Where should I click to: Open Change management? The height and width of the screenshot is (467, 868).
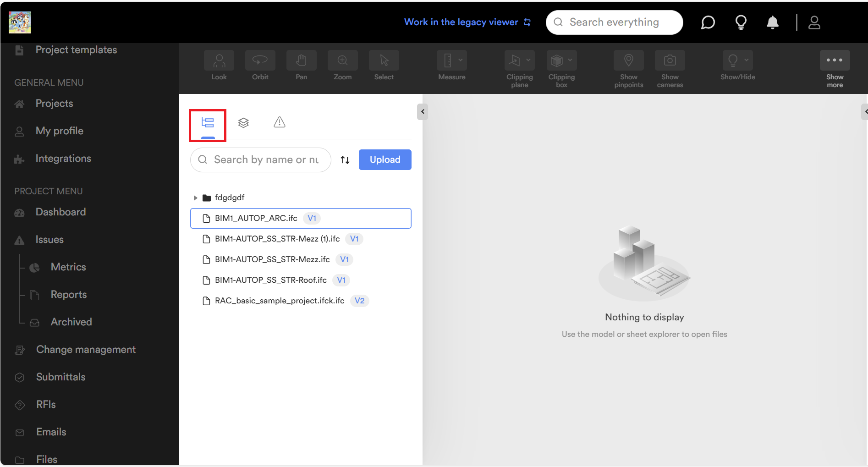coord(86,350)
